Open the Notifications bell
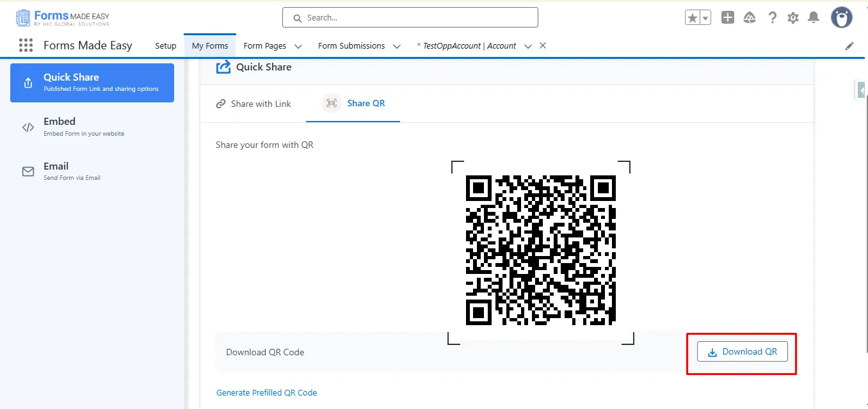The height and width of the screenshot is (409, 868). click(x=814, y=18)
